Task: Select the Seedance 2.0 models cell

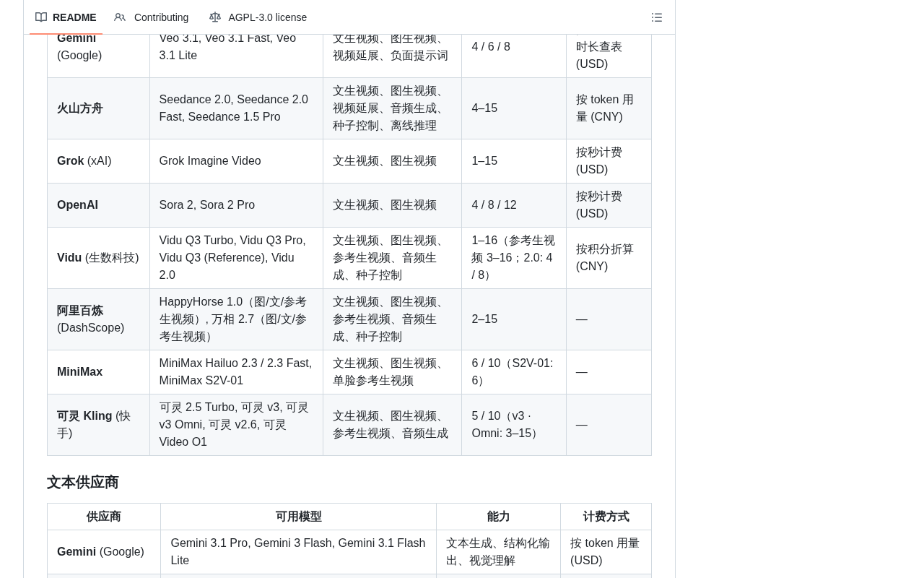Action: click(x=236, y=108)
